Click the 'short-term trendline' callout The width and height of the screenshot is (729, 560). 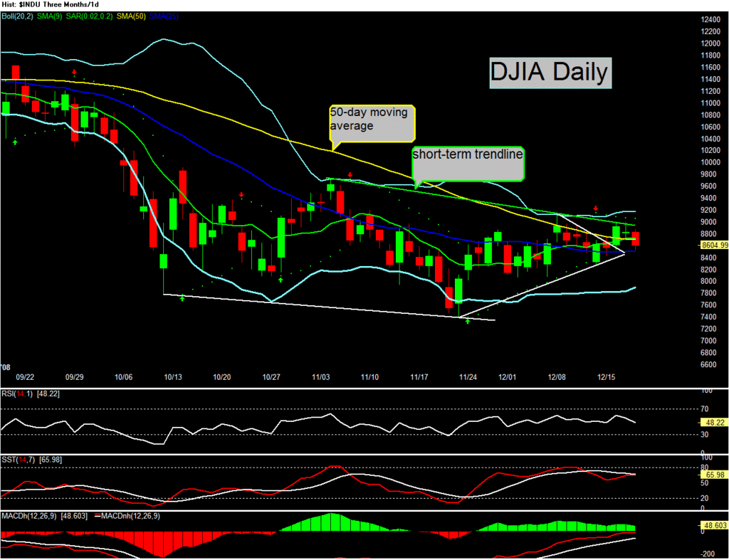pyautogui.click(x=468, y=164)
